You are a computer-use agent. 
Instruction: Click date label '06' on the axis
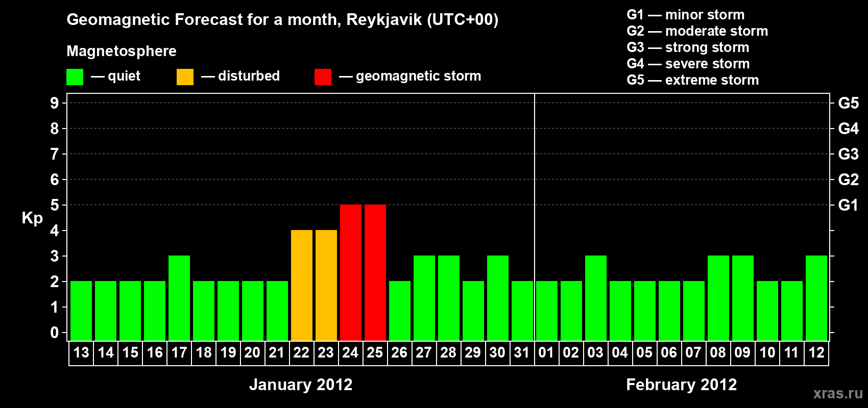tap(669, 352)
